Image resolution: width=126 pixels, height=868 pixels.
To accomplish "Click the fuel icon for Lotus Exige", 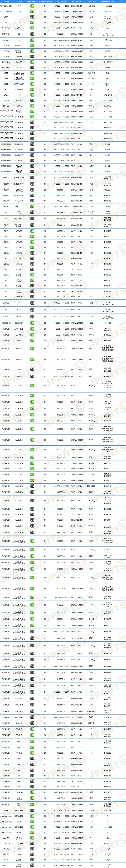I will coord(32,106).
